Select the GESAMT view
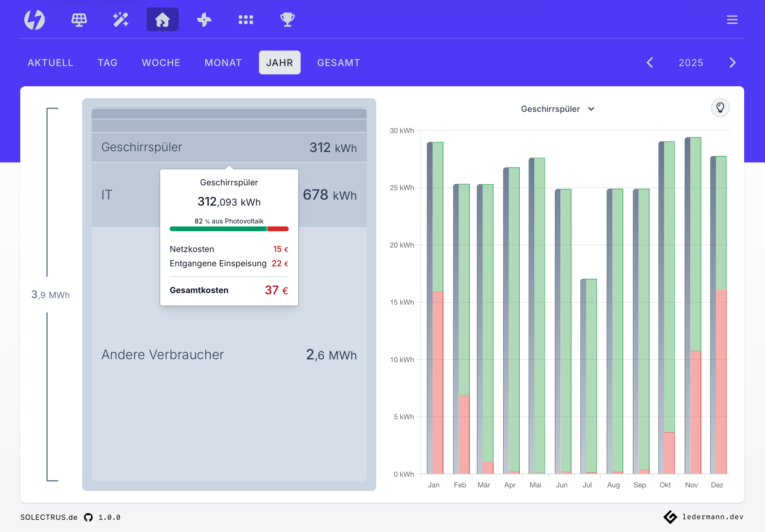 tap(338, 62)
